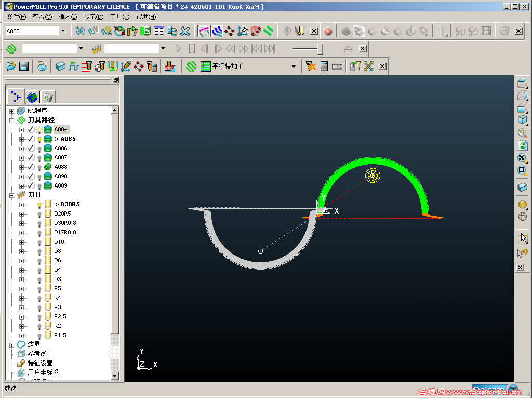This screenshot has width=532, height=399.
Task: Click the list view icon in top toolbar
Action: [159, 31]
